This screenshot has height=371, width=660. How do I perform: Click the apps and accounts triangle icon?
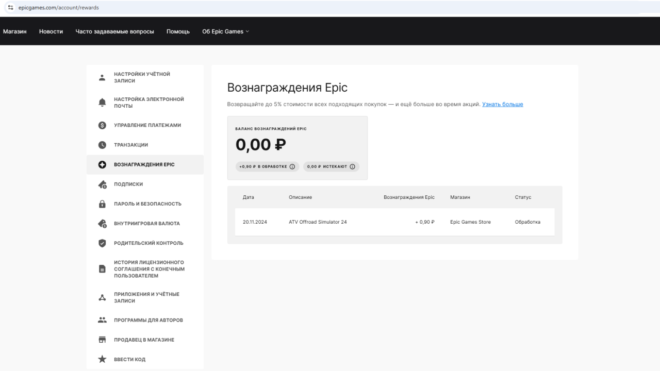(102, 297)
